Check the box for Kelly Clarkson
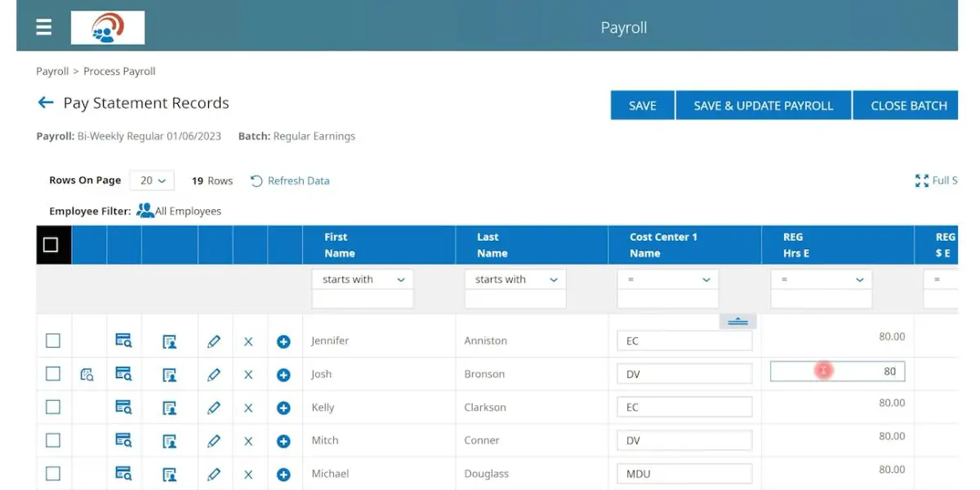Screen dimensions: 980x490 click(53, 407)
